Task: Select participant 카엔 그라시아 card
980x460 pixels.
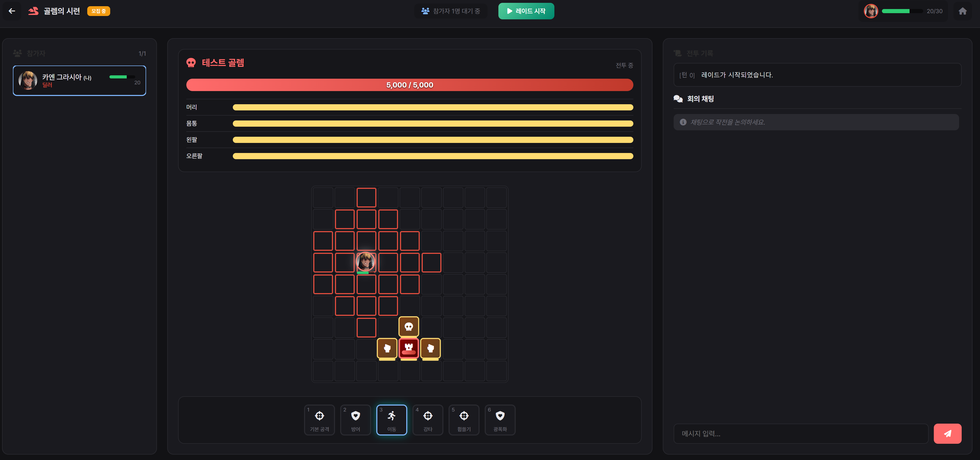Action: pos(79,80)
